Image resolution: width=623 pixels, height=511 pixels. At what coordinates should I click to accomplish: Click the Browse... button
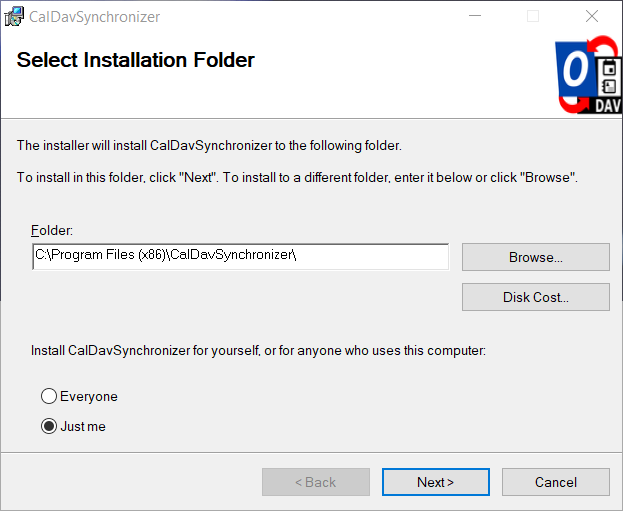[x=535, y=257]
